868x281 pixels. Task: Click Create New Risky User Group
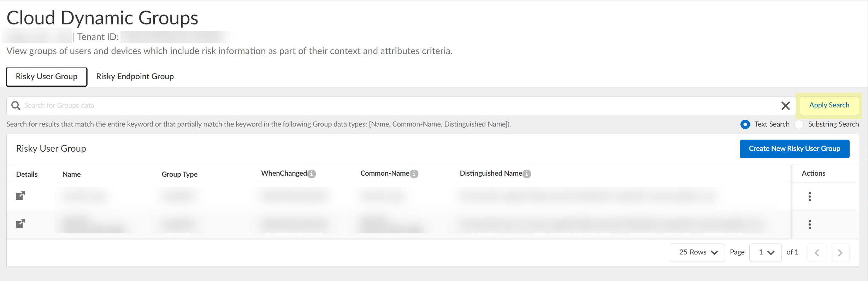tap(794, 149)
